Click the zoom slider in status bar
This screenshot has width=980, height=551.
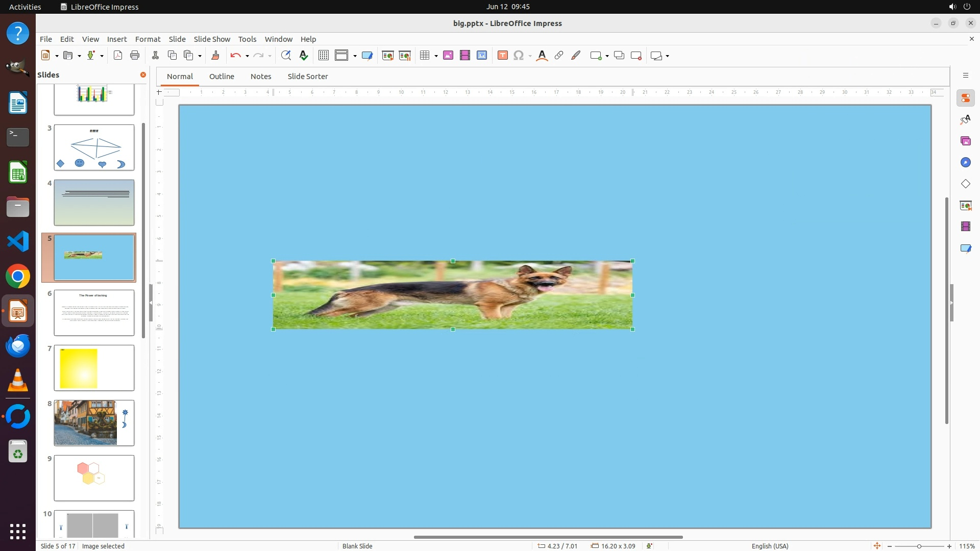click(919, 546)
